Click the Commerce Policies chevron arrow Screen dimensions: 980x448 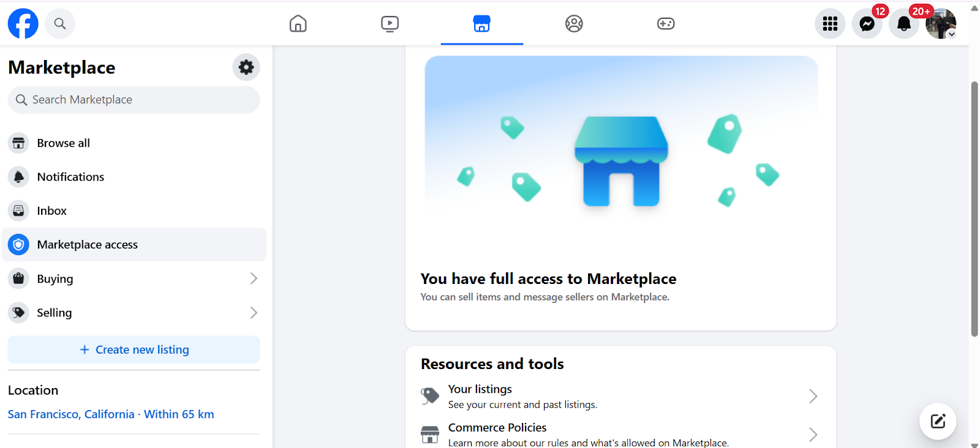click(813, 435)
